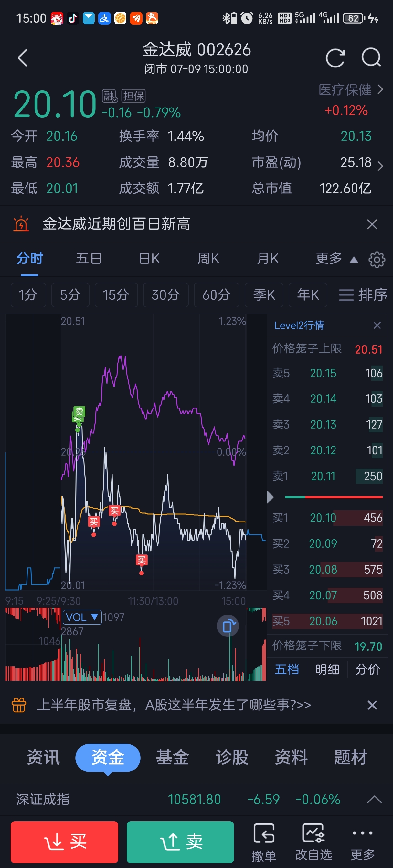Open the 诊股 diagnosis tab
Screen dimensions: 393x868
pos(232,757)
